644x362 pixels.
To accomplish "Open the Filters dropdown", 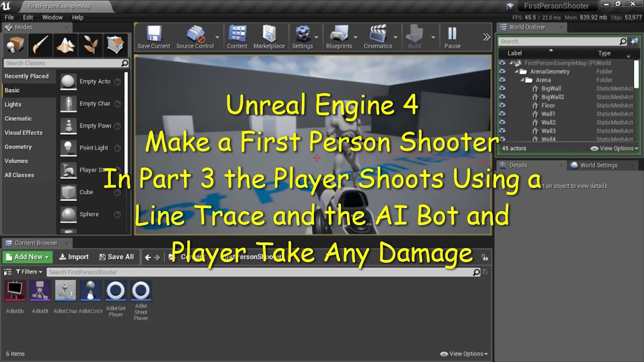I will click(x=28, y=272).
